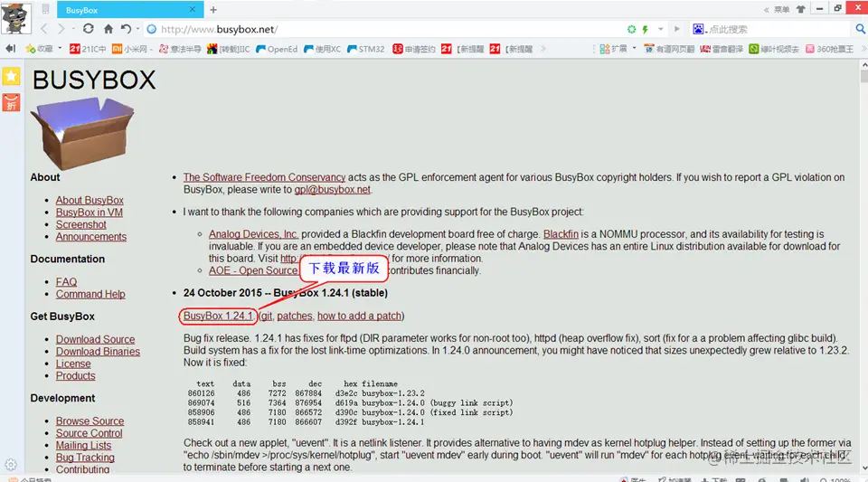
Task: Click 绿叶视频去 extension icon
Action: tap(774, 49)
